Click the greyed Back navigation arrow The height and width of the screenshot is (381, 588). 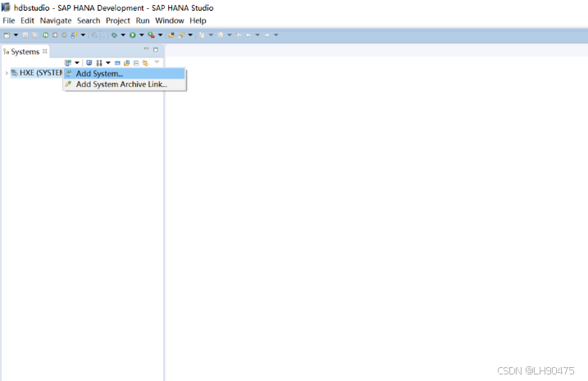pyautogui.click(x=248, y=35)
